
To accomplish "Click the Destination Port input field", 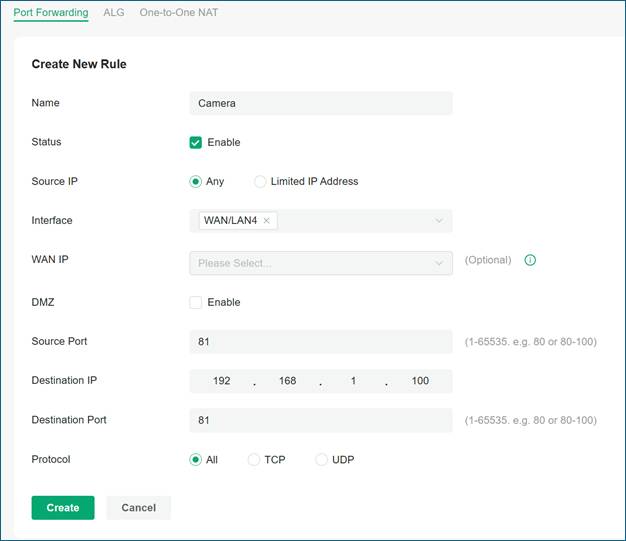I will click(x=321, y=420).
